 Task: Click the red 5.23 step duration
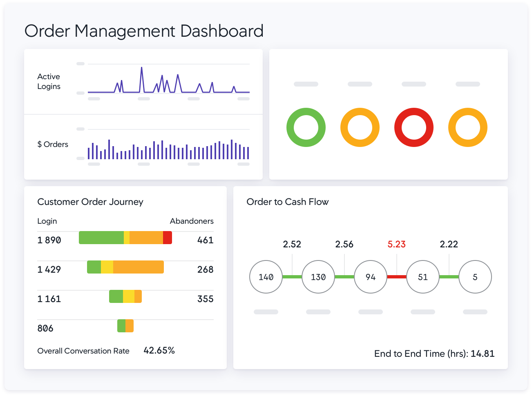pyautogui.click(x=396, y=244)
